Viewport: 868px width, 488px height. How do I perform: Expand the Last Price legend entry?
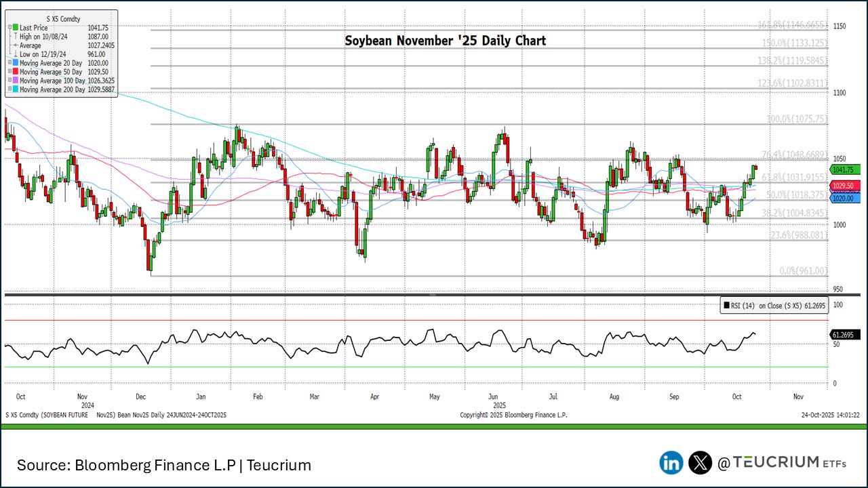point(8,28)
